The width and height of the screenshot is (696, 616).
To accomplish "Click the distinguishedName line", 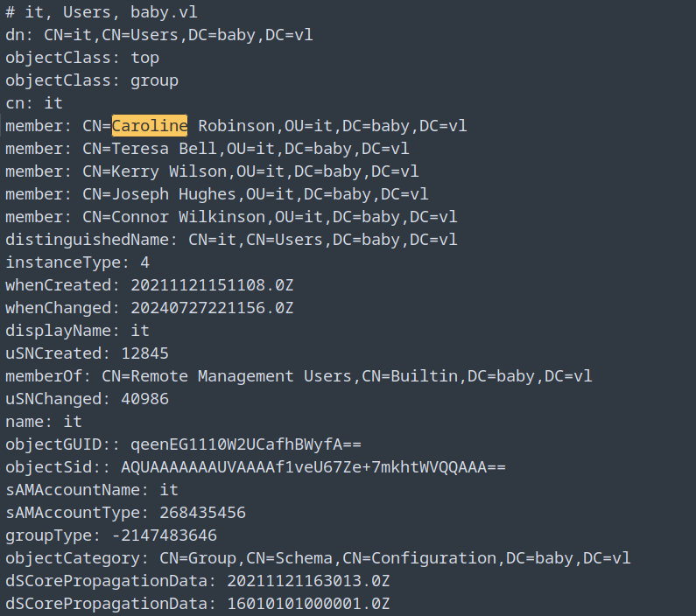I will click(x=231, y=240).
